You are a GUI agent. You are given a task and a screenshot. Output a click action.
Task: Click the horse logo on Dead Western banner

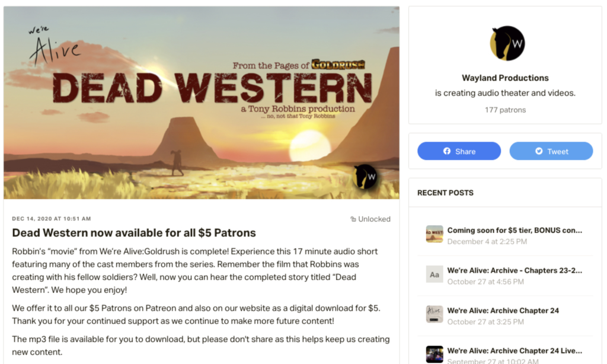point(365,177)
